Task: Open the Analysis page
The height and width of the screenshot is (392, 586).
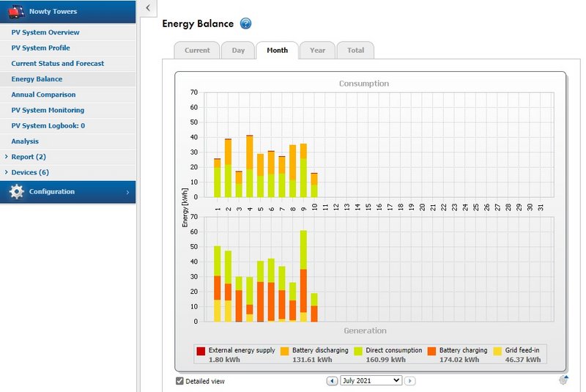Action: coord(67,141)
